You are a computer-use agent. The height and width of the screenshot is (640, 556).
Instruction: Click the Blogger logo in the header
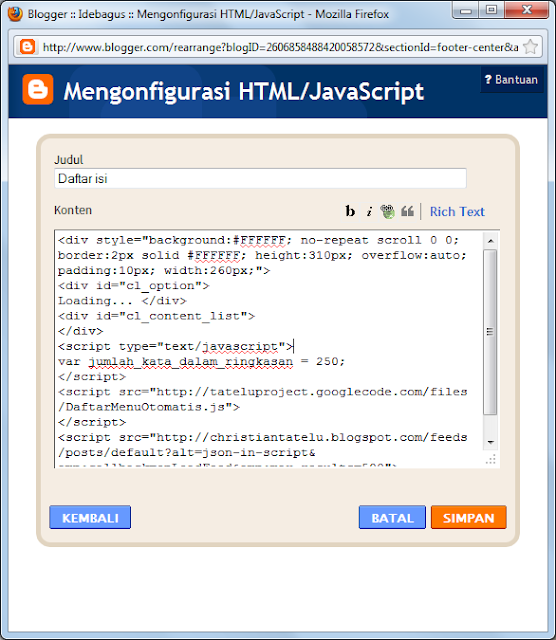pyautogui.click(x=38, y=89)
